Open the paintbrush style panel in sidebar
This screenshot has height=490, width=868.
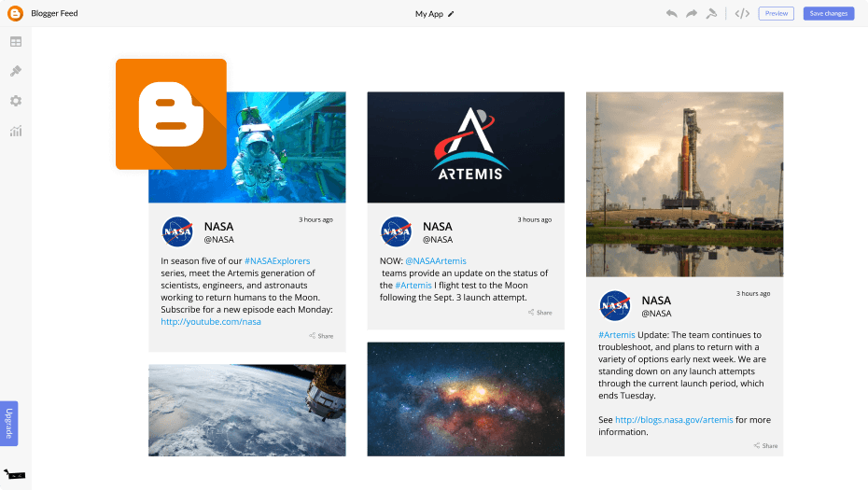[16, 71]
